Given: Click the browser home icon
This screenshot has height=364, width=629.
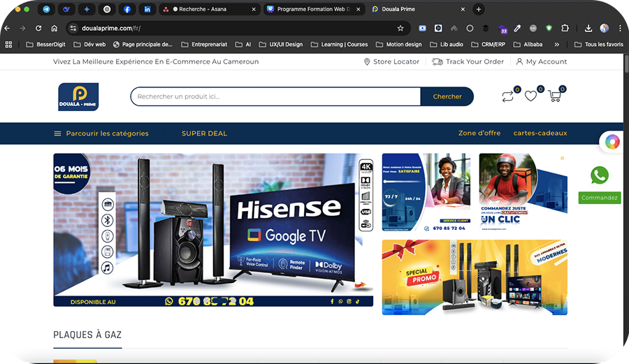Looking at the screenshot, I should (x=55, y=28).
